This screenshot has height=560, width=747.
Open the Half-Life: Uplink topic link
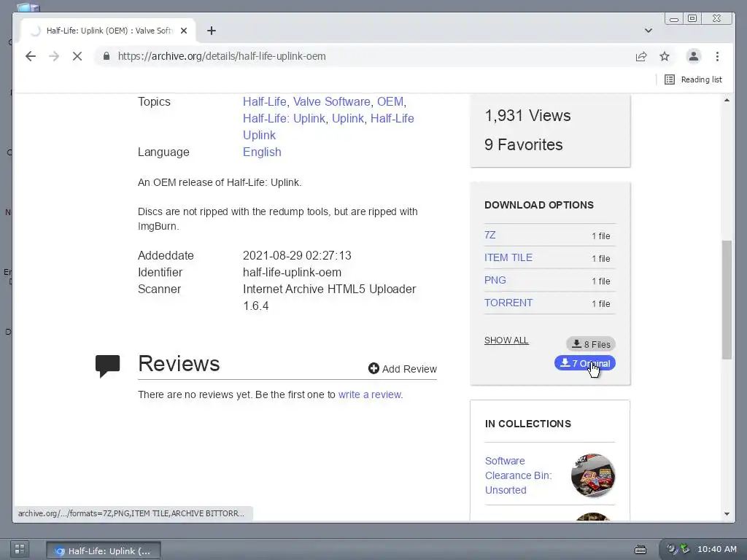(x=284, y=118)
